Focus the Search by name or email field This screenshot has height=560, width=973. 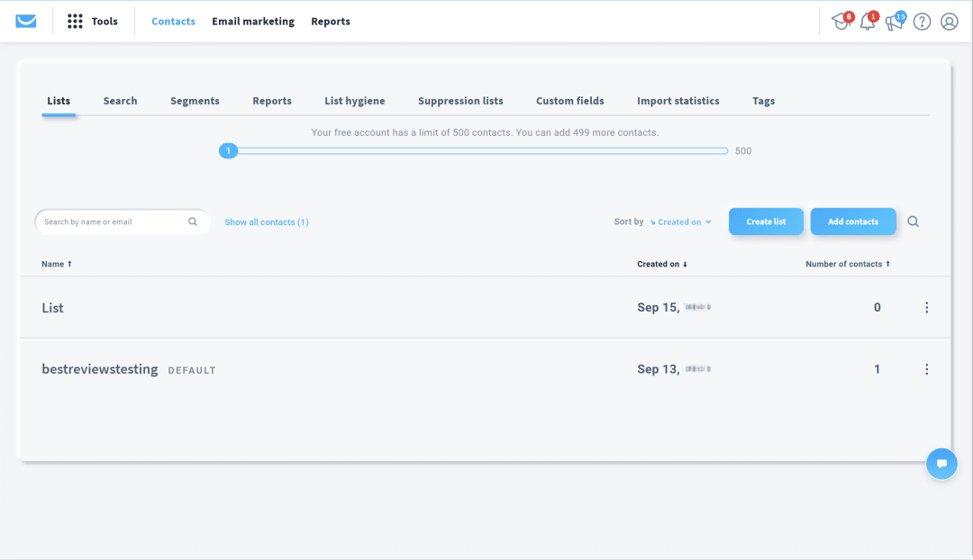pos(114,221)
